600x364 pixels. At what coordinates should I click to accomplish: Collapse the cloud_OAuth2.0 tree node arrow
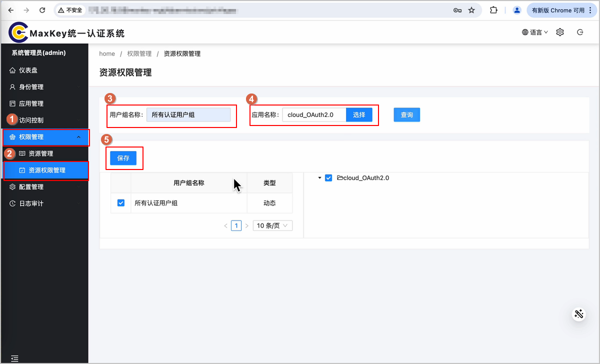coord(319,177)
